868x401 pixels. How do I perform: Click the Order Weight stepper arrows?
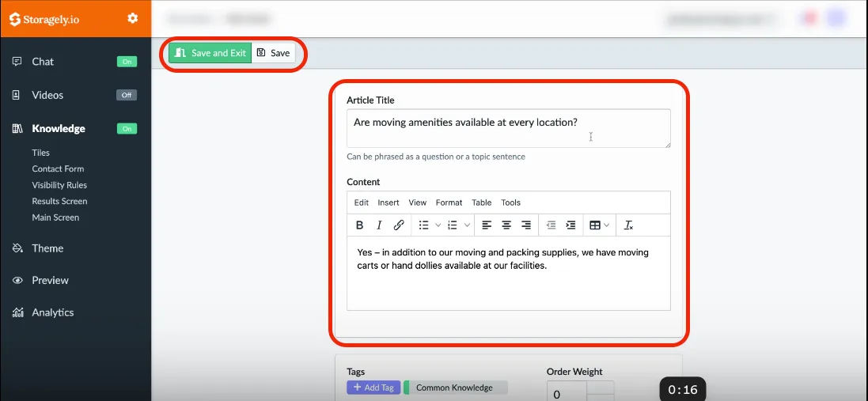[601, 391]
